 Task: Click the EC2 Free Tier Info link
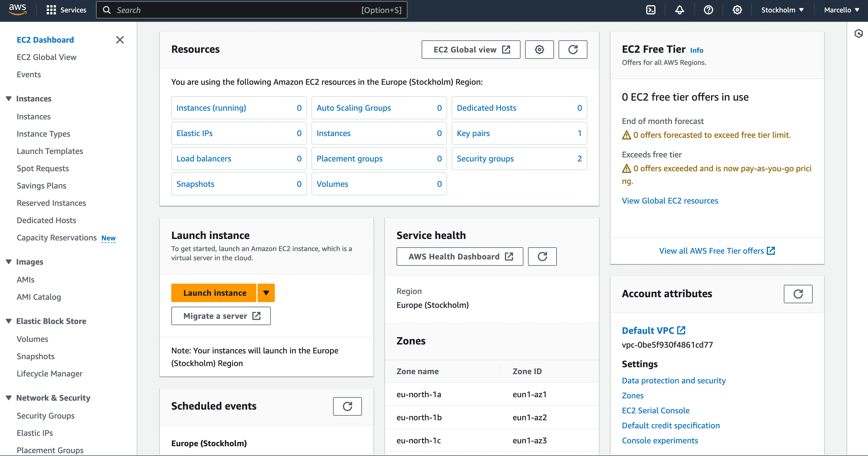point(696,50)
